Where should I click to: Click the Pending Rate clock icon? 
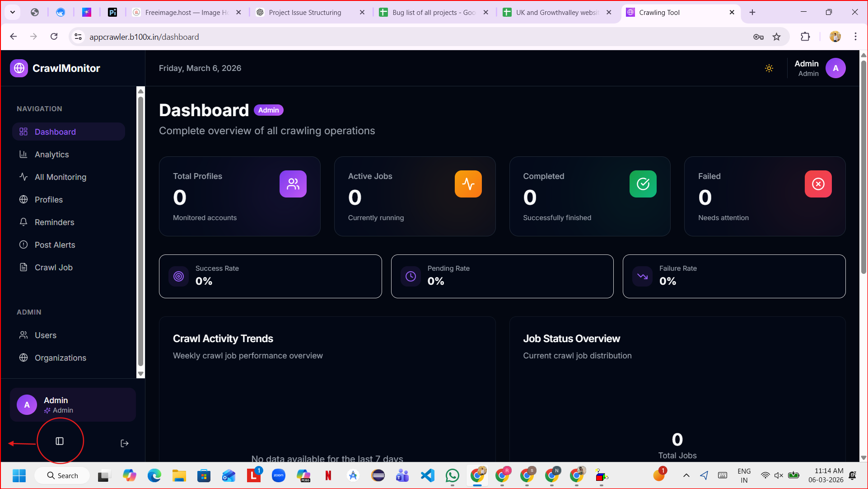(x=411, y=276)
